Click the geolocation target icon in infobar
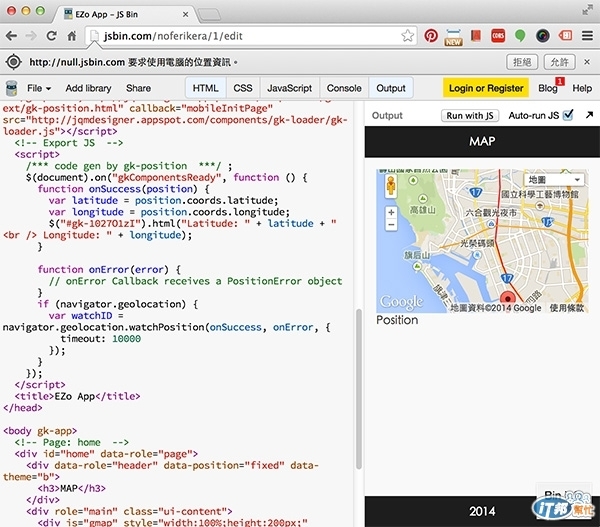This screenshot has width=600, height=527. (x=13, y=62)
